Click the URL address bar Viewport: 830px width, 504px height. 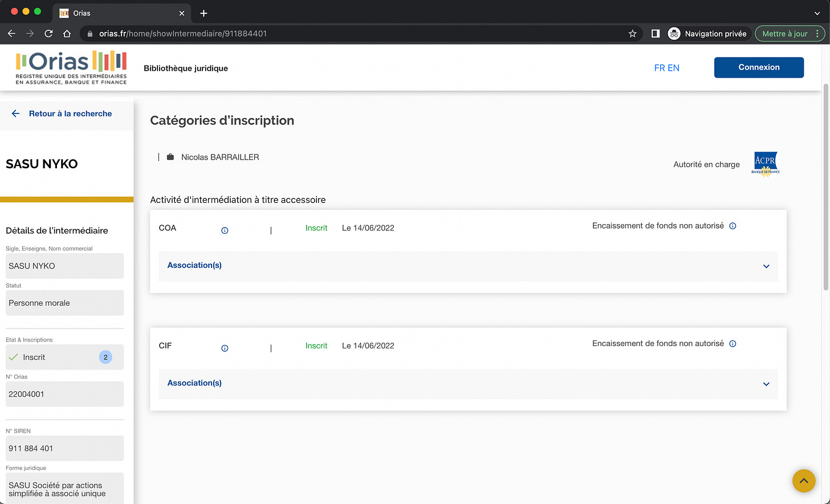tap(361, 34)
